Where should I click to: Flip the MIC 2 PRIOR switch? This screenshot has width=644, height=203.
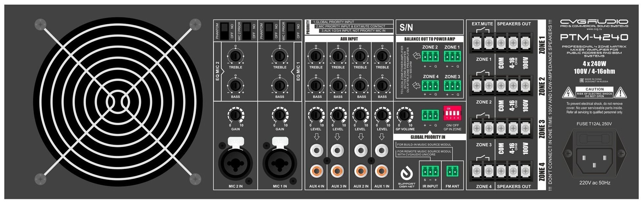pos(247,31)
